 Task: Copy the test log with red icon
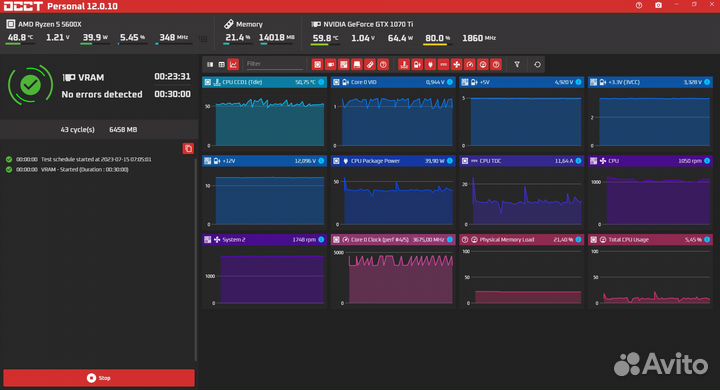tap(188, 148)
